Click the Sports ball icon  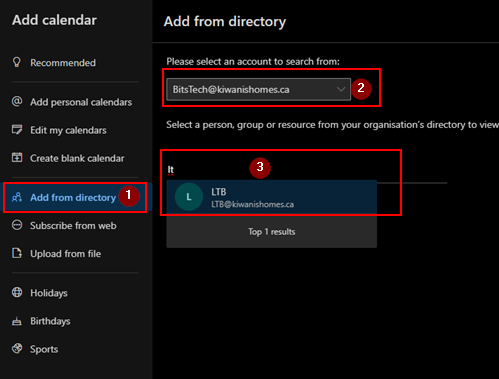tap(17, 349)
